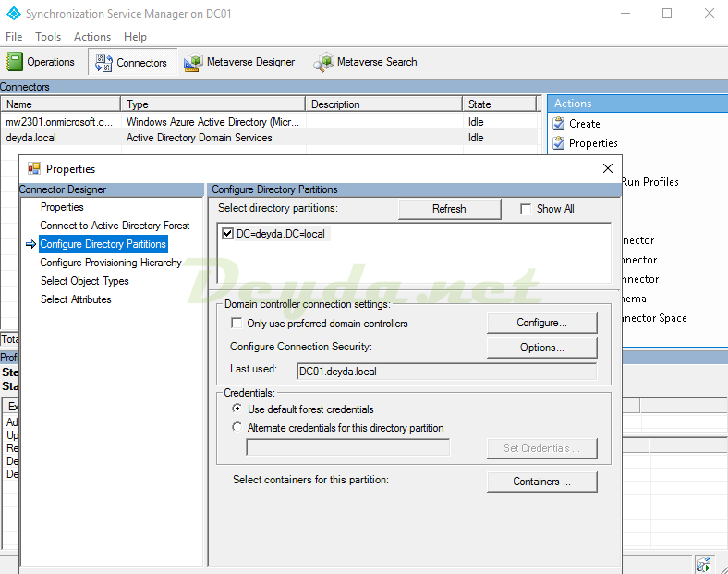Click the Last used server field
Screen dimensions: 728x574
446,372
